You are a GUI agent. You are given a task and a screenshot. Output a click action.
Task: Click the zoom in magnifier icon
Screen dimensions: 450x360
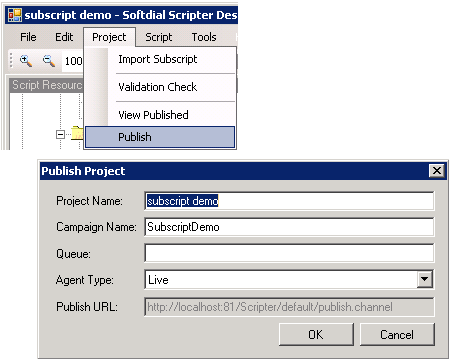26,61
